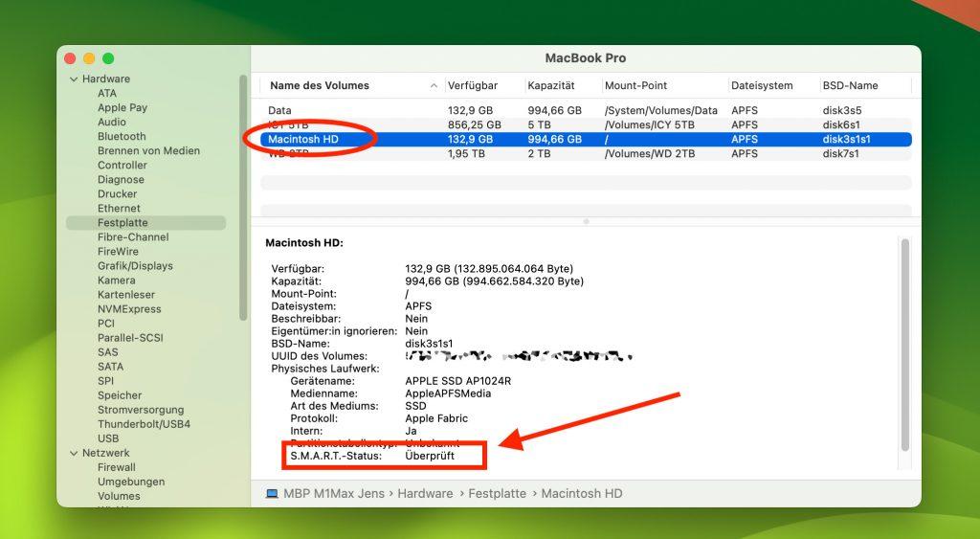Select SATA sidebar entry
This screenshot has height=539, width=980.
[x=111, y=367]
